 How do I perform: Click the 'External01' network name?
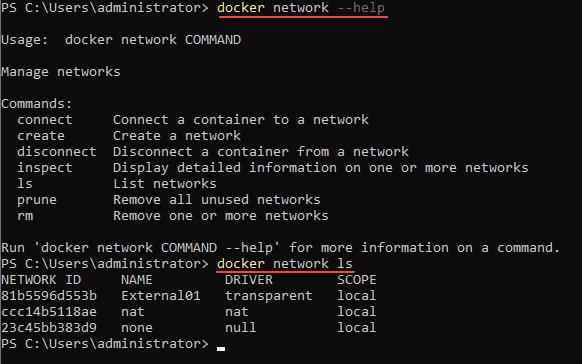161,296
